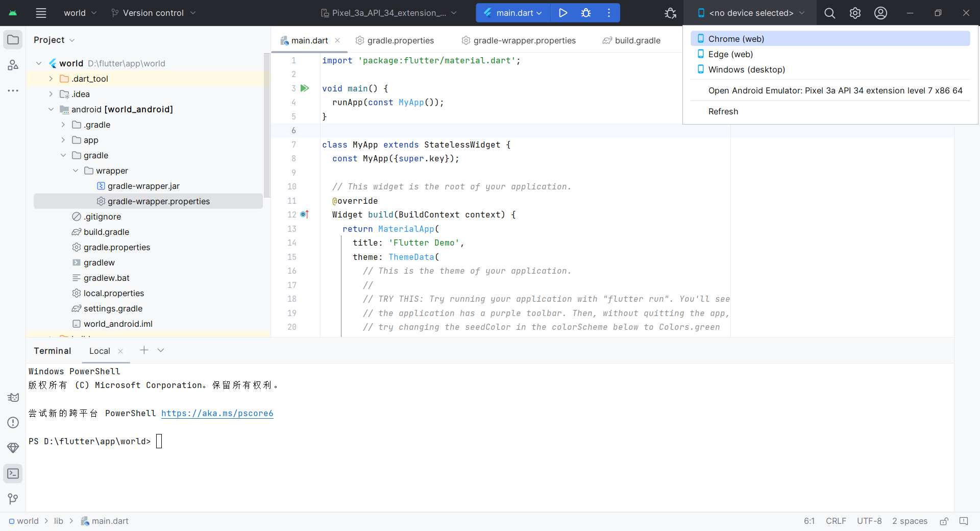Open terminal shell options chevron
Viewport: 980px width, 531px height.
pos(161,350)
